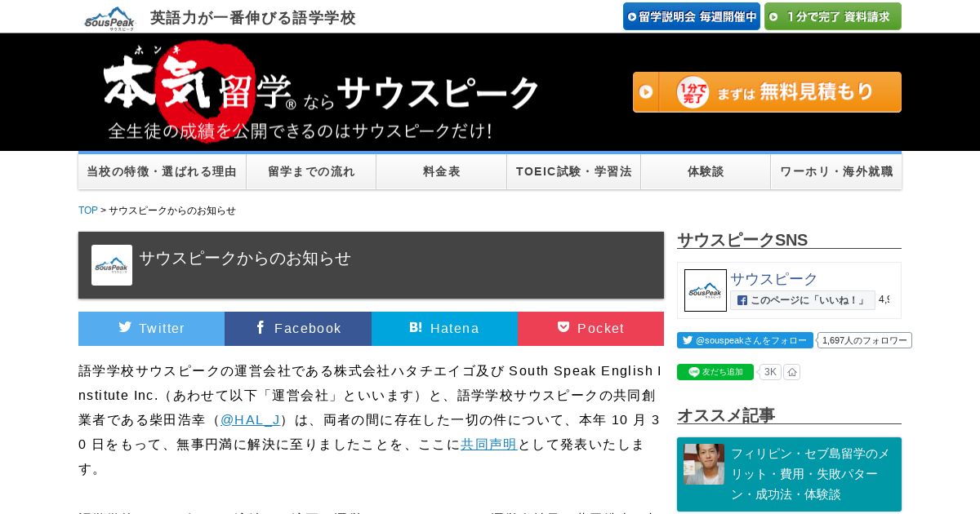
Task: Click the Hatena B! icon
Action: pos(416,327)
